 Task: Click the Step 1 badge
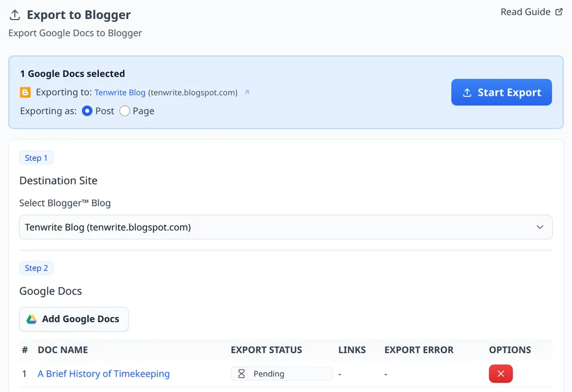[x=36, y=158]
